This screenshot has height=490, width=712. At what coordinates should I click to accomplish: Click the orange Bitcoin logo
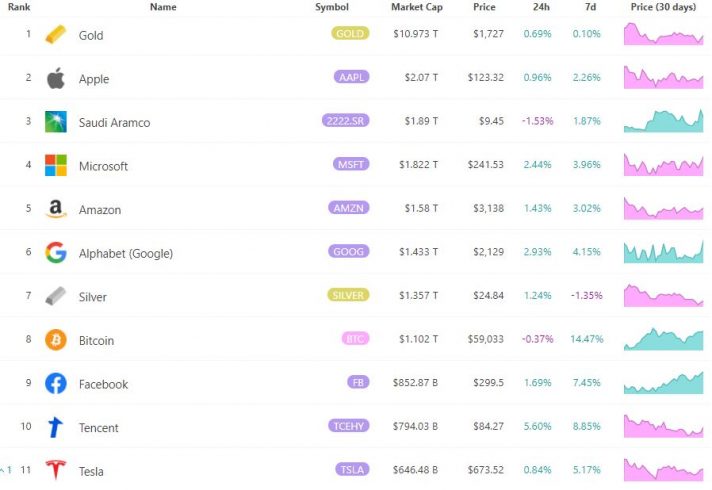(x=56, y=340)
